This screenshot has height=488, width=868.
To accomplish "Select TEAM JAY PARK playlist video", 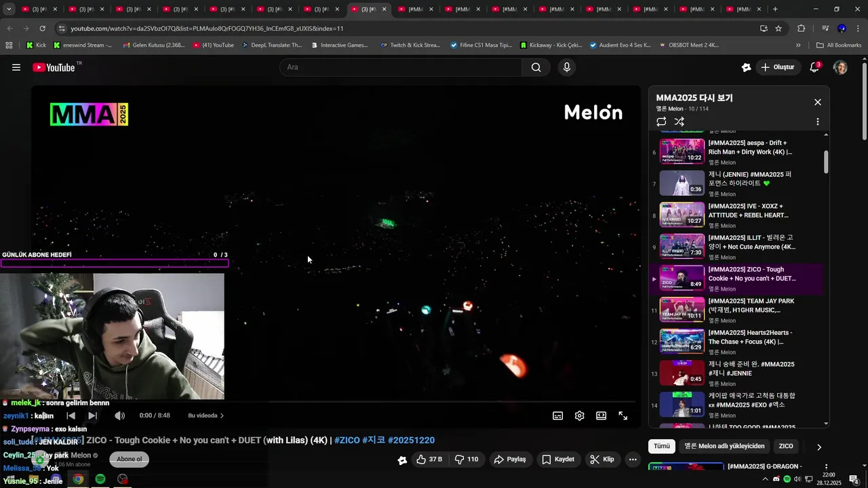I will (x=736, y=310).
